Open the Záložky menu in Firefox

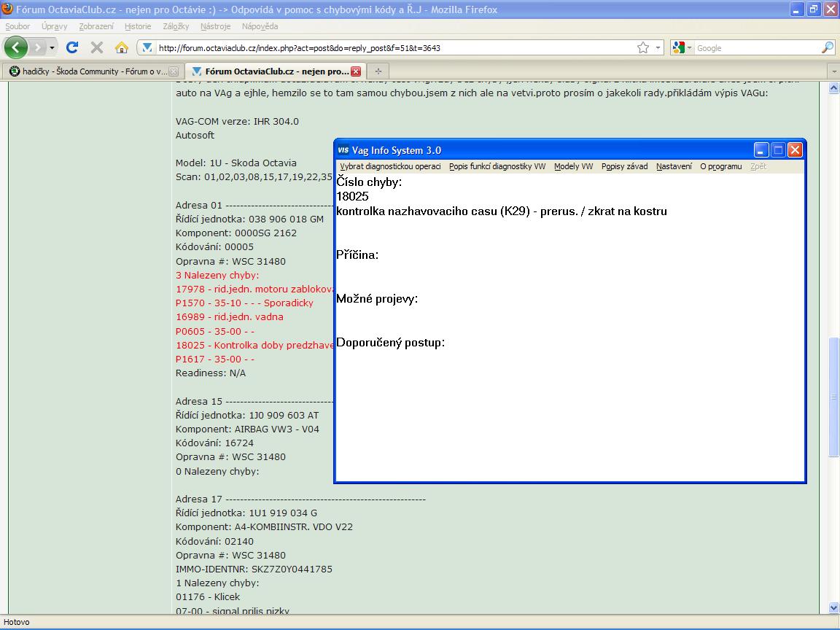click(176, 26)
